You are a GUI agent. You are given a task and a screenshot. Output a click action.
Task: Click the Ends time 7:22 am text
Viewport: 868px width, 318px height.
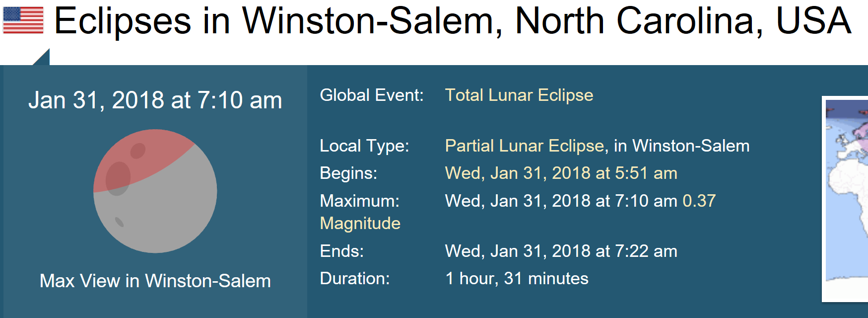(x=561, y=251)
